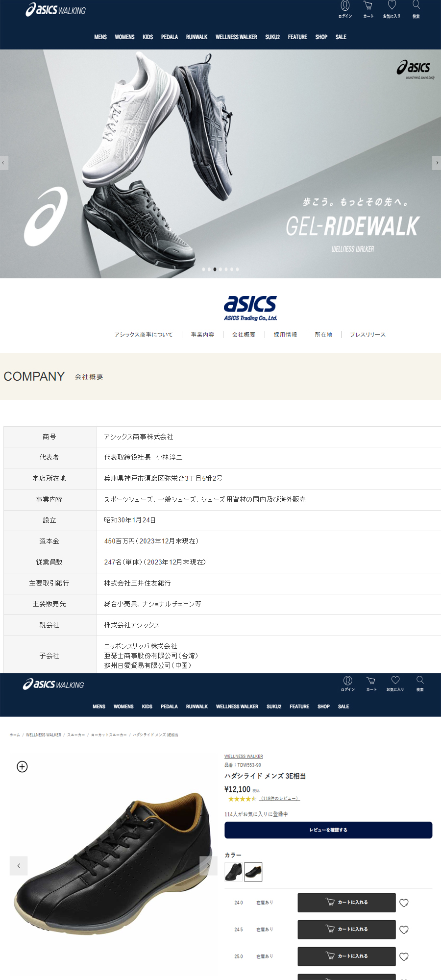Open SHOP menu in header above hero banner
Screen dimensions: 441x980
tap(321, 37)
